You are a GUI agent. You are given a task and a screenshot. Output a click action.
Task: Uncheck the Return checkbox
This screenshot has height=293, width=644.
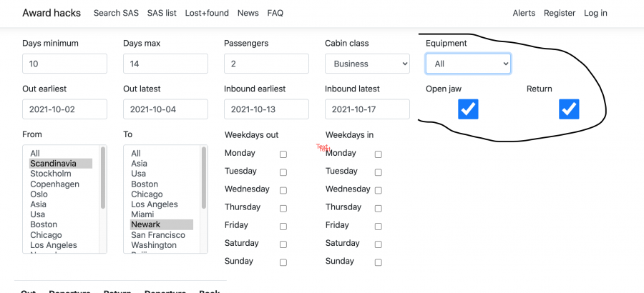(569, 109)
